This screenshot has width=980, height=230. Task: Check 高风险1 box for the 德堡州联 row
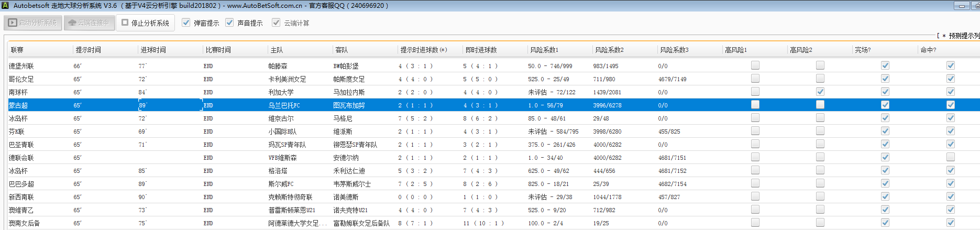[755, 65]
